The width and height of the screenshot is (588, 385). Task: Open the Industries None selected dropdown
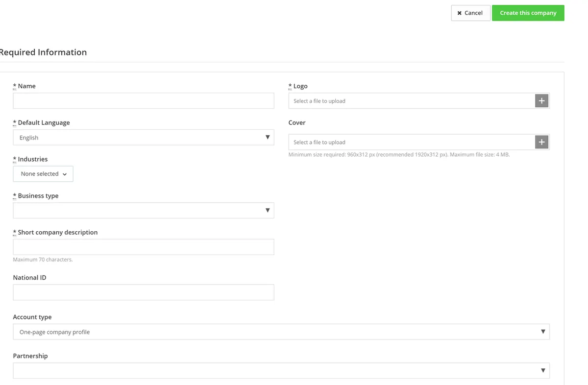point(43,174)
